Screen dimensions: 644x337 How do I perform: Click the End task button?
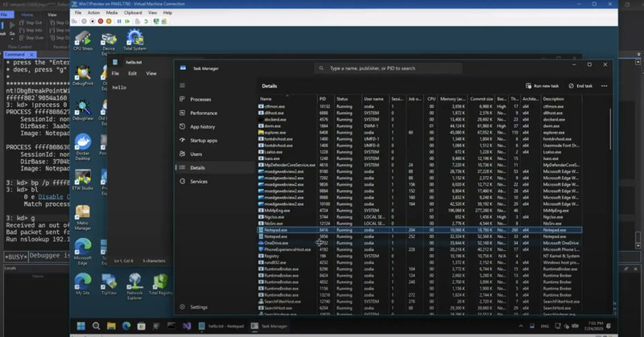point(580,86)
